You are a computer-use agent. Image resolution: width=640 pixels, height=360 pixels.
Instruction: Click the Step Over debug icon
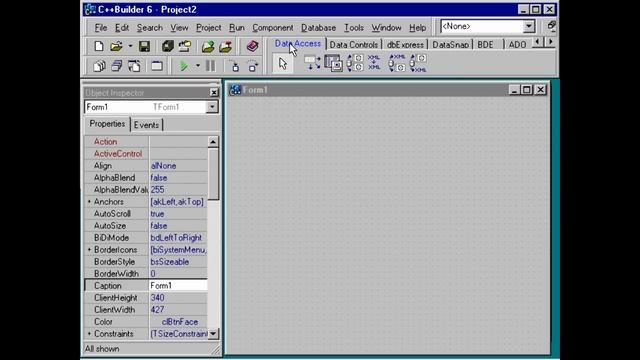pyautogui.click(x=253, y=66)
